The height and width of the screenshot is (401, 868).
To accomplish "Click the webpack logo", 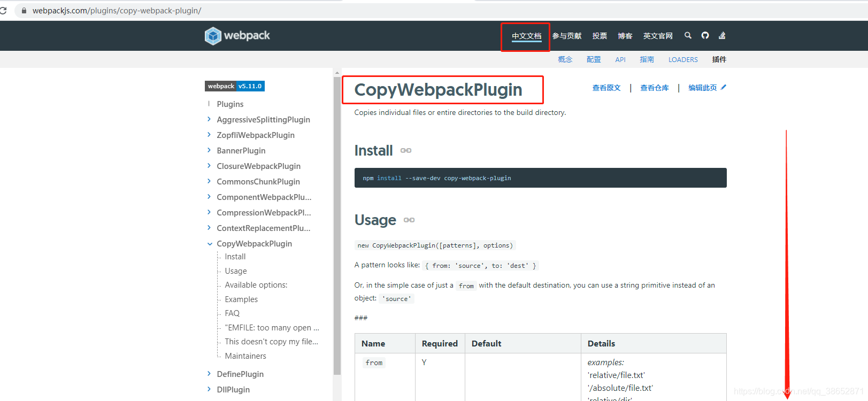I will 237,36.
